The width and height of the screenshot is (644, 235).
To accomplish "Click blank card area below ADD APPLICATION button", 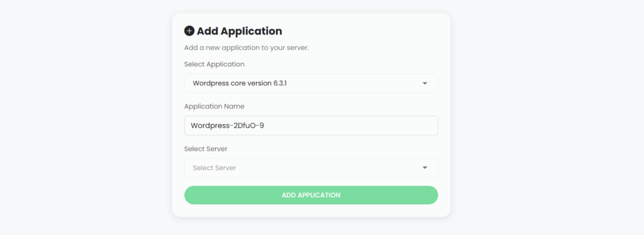I will click(311, 210).
